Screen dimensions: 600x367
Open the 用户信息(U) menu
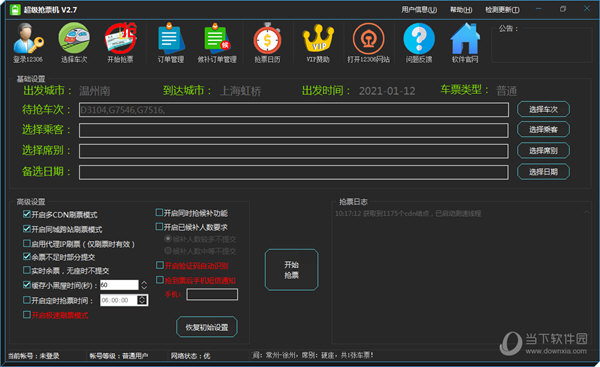tap(419, 10)
